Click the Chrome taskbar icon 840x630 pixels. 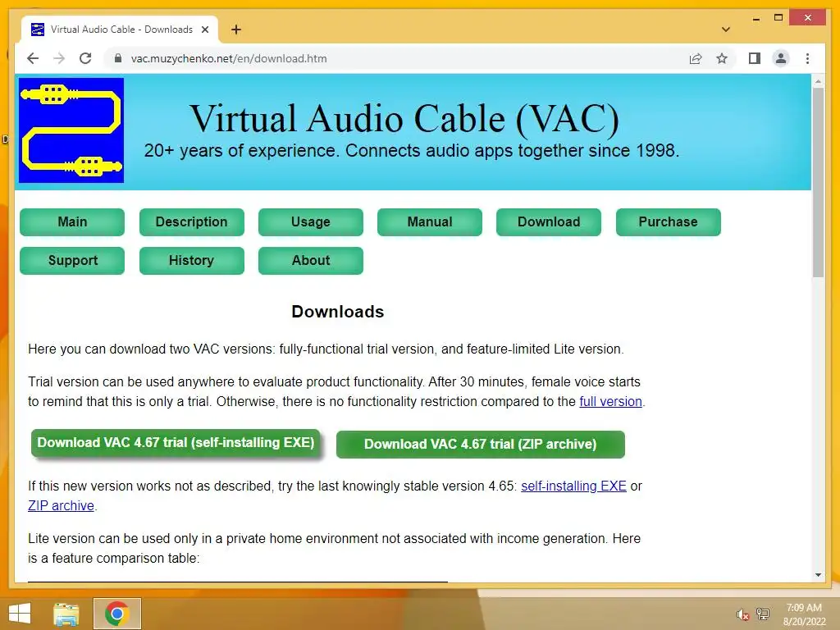(116, 614)
